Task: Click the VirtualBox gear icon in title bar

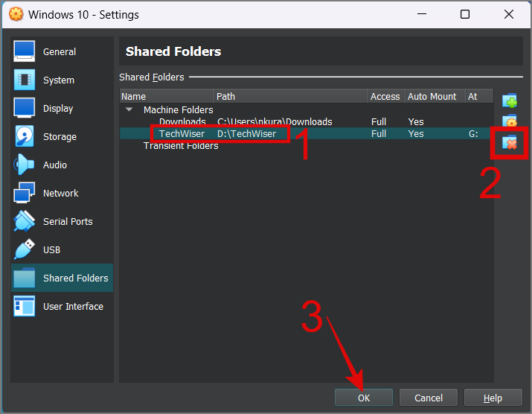Action: [16, 14]
